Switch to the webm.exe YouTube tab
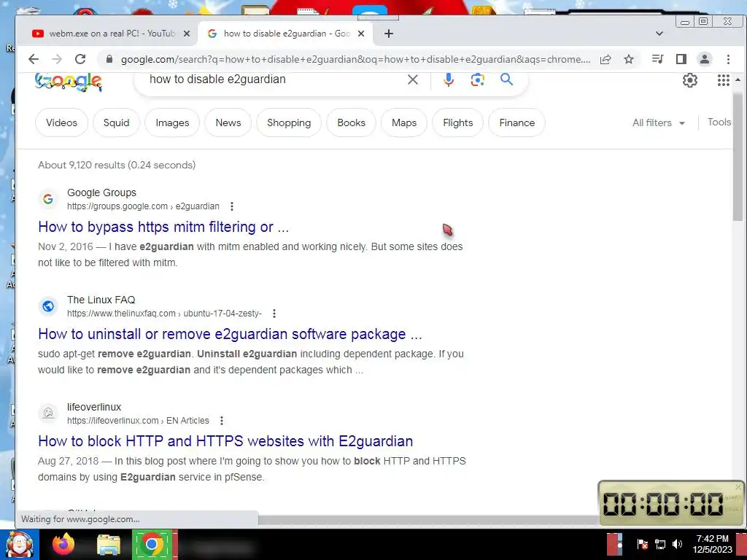 coord(112,34)
